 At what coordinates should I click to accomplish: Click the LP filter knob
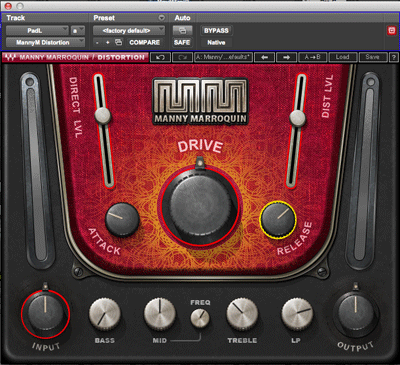[x=297, y=314]
